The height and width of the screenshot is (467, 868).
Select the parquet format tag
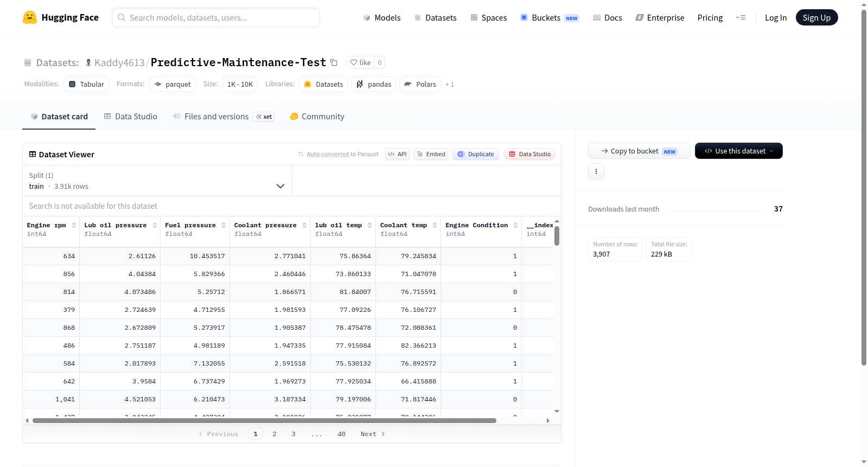point(173,84)
